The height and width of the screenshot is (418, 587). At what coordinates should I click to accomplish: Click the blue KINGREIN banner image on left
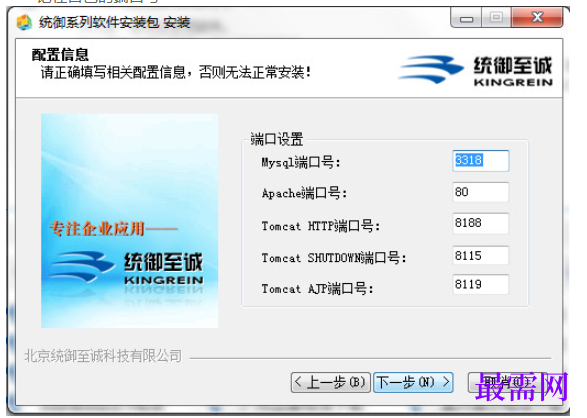coord(130,221)
